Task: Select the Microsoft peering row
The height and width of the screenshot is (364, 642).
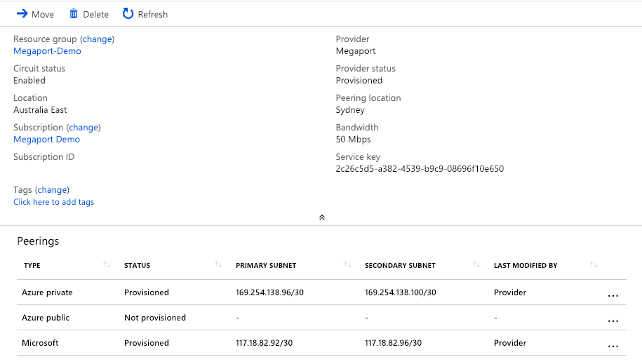Action: pyautogui.click(x=40, y=343)
